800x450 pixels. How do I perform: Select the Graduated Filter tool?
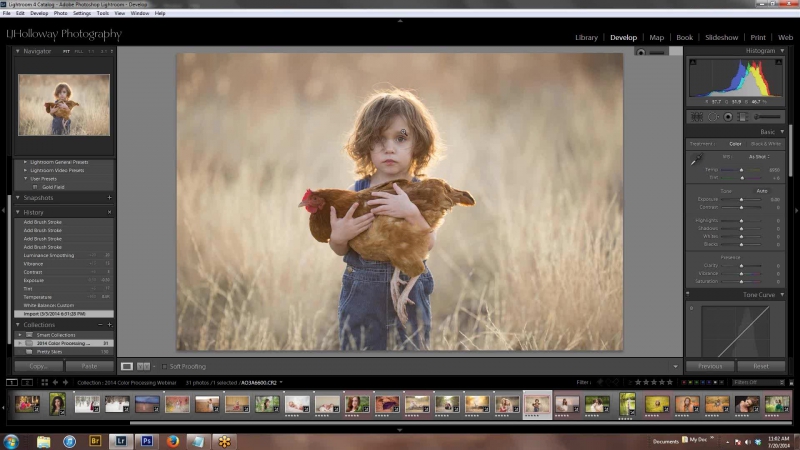743,117
